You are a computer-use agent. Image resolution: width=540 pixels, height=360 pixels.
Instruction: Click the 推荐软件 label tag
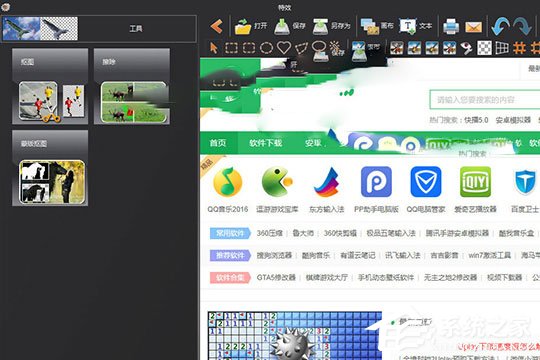pyautogui.click(x=230, y=255)
